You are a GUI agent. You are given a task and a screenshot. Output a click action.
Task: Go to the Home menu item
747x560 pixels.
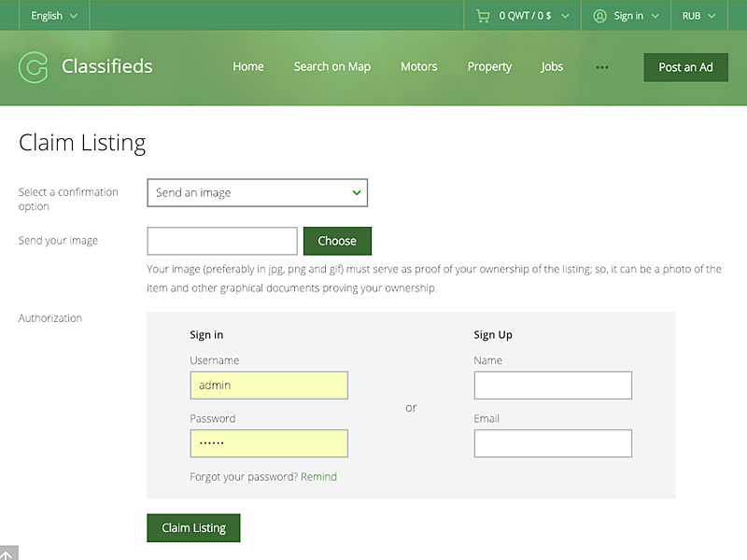click(x=248, y=67)
